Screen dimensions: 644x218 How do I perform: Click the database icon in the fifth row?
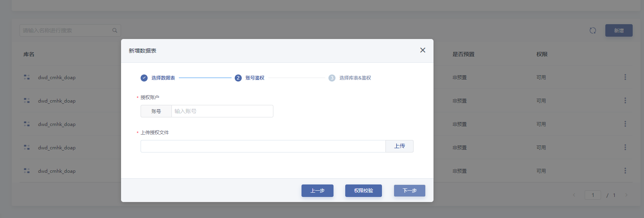click(27, 171)
